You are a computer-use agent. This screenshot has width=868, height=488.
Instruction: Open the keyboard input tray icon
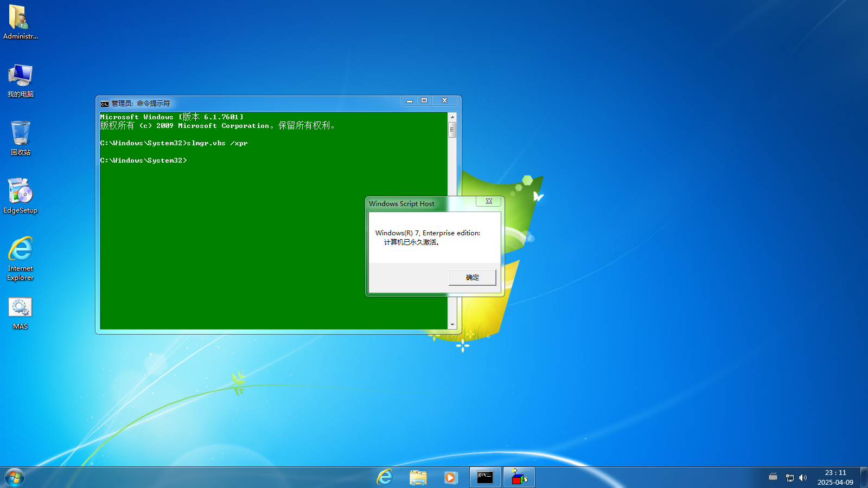pyautogui.click(x=773, y=477)
